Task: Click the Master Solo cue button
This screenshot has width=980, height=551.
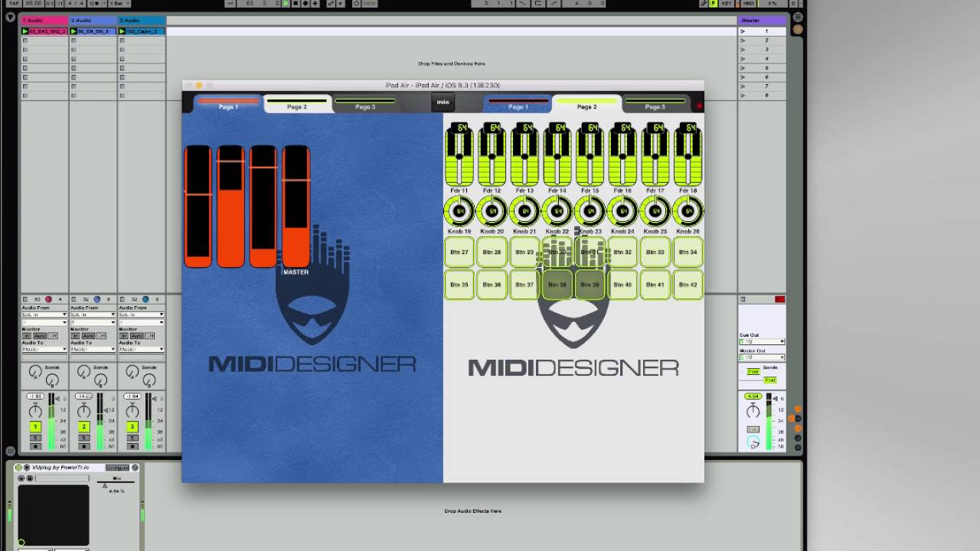Action: (753, 429)
